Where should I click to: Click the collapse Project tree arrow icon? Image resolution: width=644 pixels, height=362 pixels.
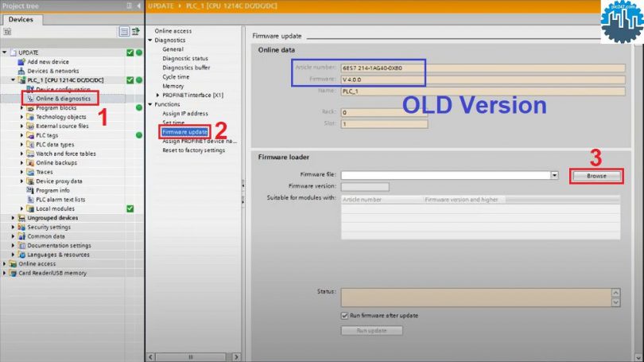click(138, 6)
